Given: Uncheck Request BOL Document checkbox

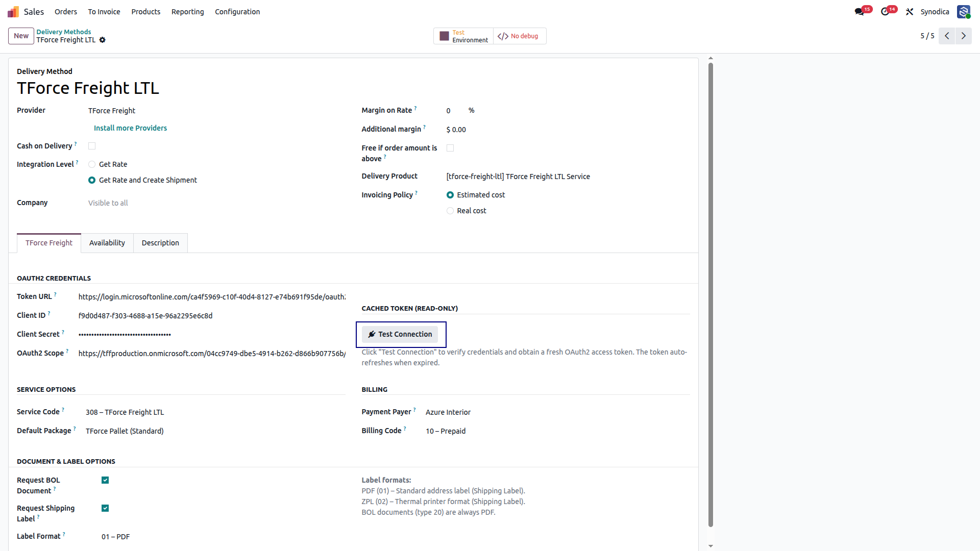Looking at the screenshot, I should (x=105, y=480).
